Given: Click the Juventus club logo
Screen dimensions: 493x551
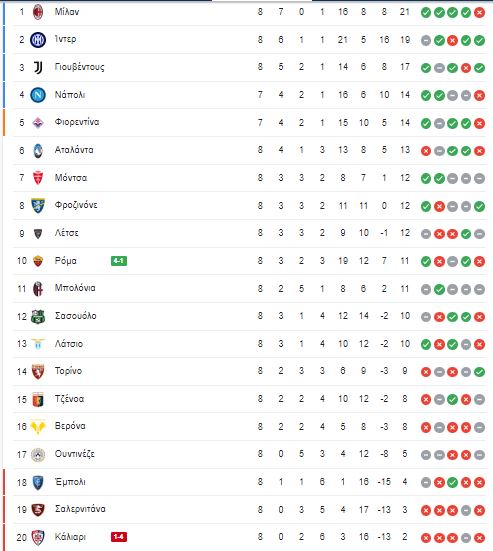Looking at the screenshot, I should point(38,67).
